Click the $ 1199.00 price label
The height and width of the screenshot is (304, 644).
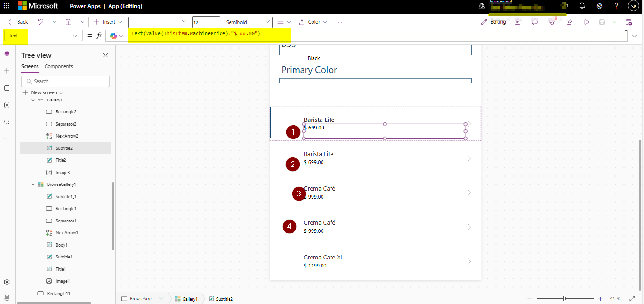pos(315,266)
